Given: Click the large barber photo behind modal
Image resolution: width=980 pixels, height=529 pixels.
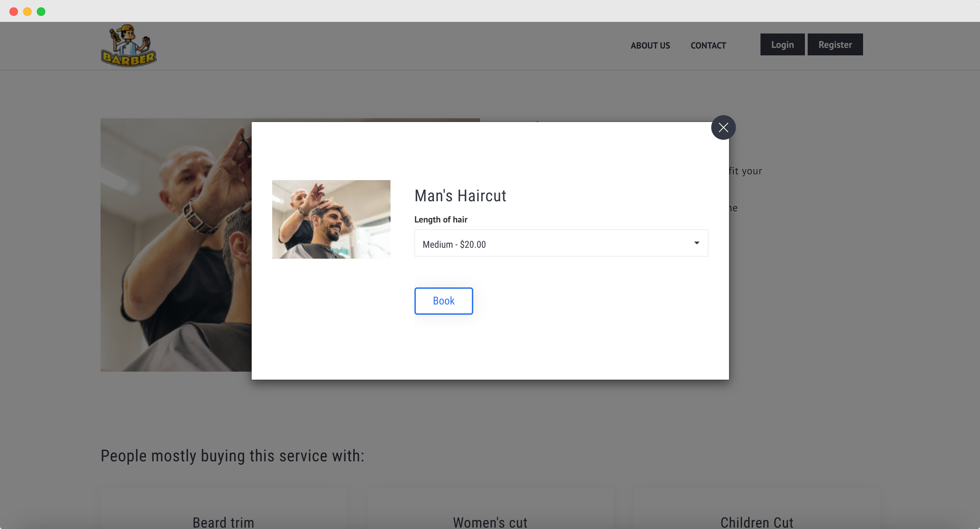Looking at the screenshot, I should [x=176, y=245].
